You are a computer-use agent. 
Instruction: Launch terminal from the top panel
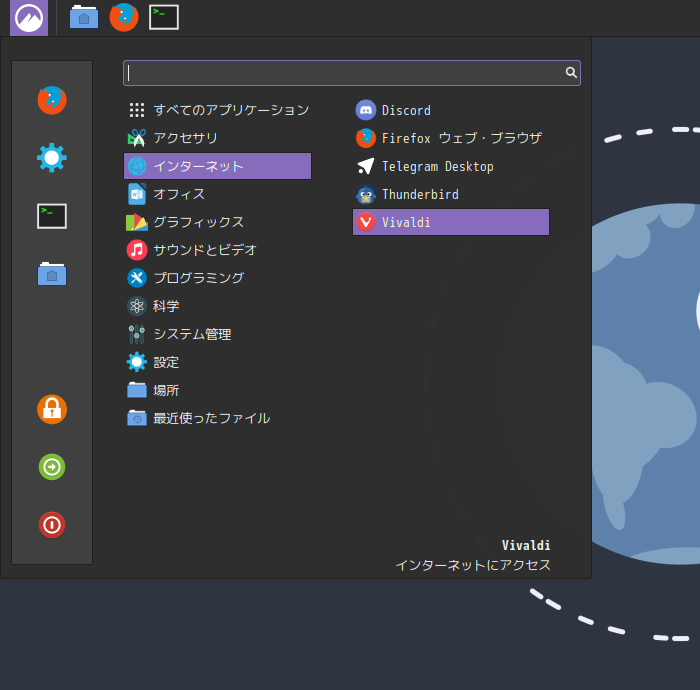[164, 17]
